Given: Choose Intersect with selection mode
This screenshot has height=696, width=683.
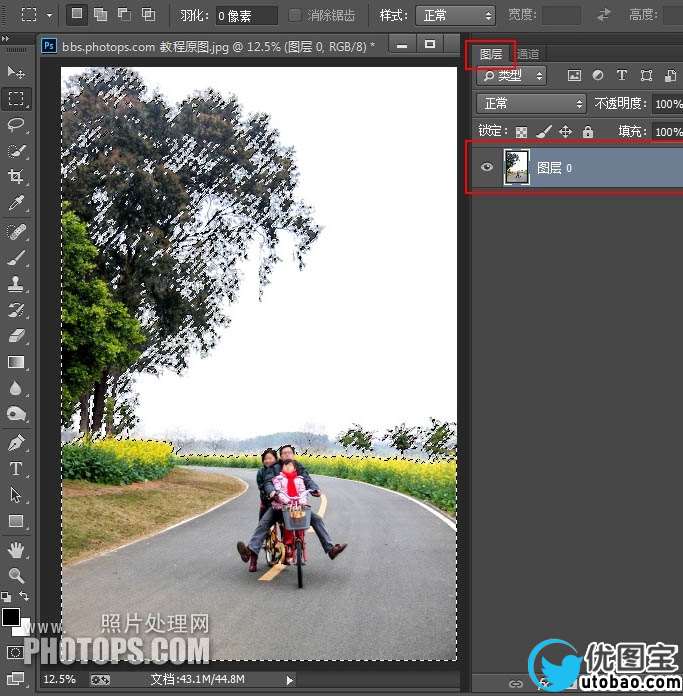Looking at the screenshot, I should (148, 15).
